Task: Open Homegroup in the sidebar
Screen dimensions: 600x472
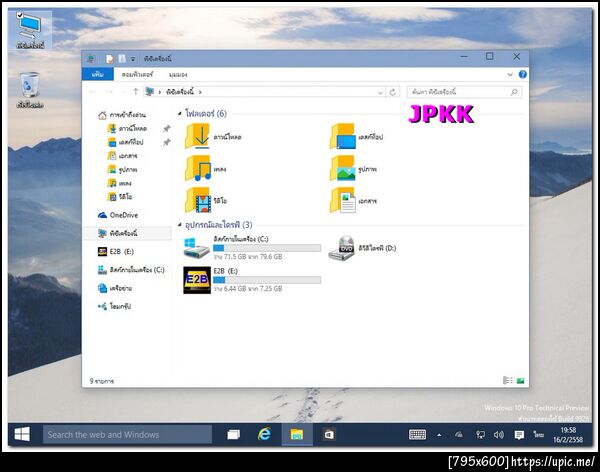Action: (114, 306)
